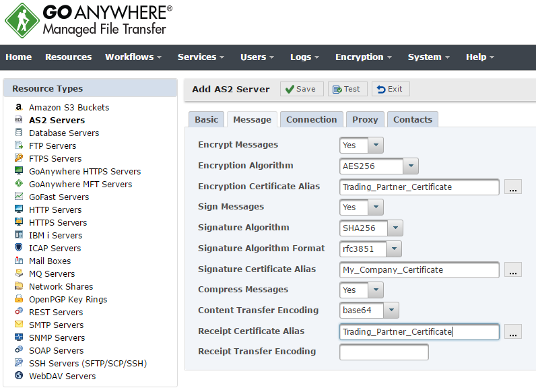Browse for Receipt Certificate Alias
This screenshot has height=392, width=536.
click(x=513, y=331)
